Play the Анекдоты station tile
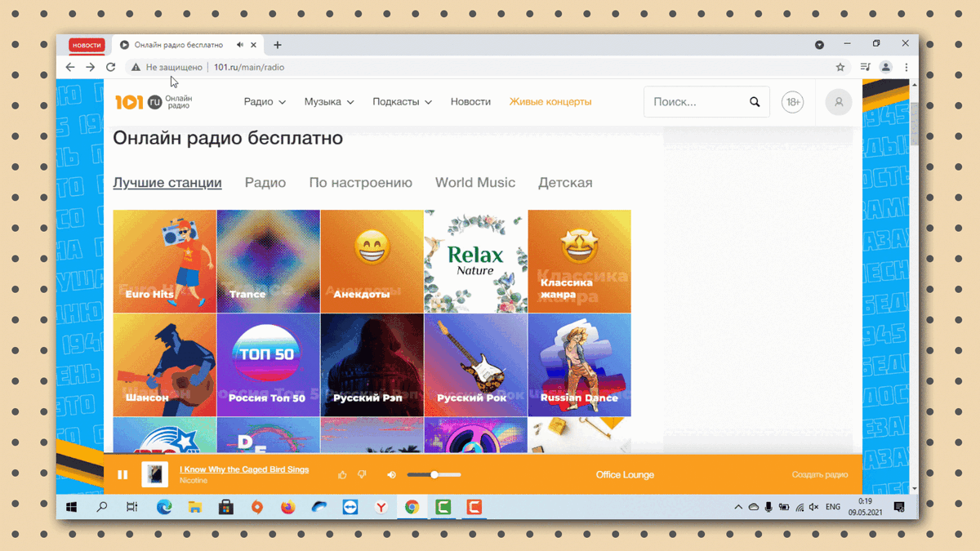Viewport: 980px width, 551px height. (372, 261)
